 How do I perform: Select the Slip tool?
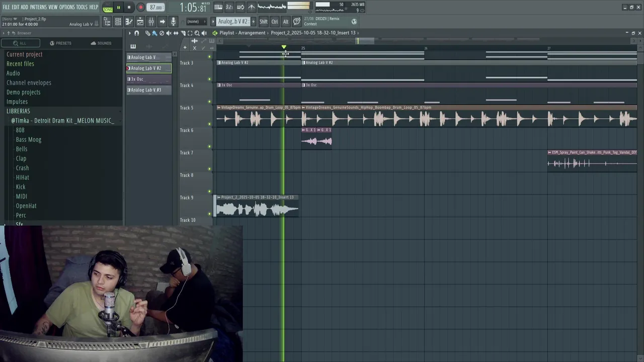[x=176, y=33]
